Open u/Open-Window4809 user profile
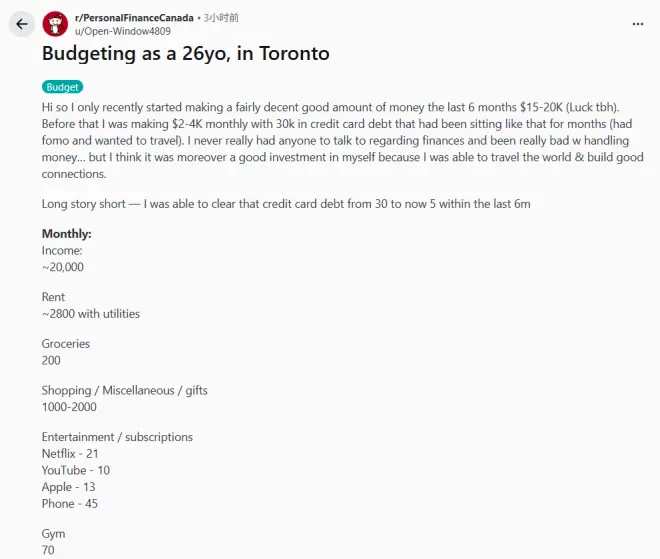The width and height of the screenshot is (660, 559). (x=123, y=31)
